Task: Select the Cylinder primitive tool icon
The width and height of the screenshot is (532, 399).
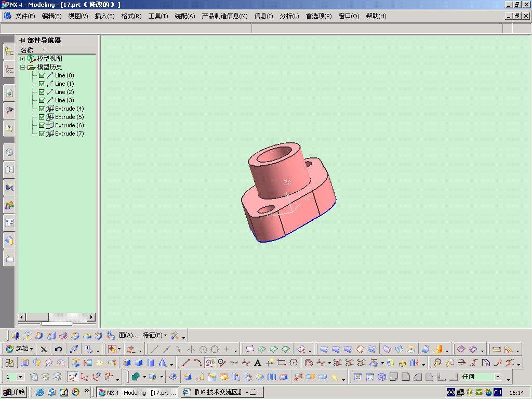Action: pos(151,363)
